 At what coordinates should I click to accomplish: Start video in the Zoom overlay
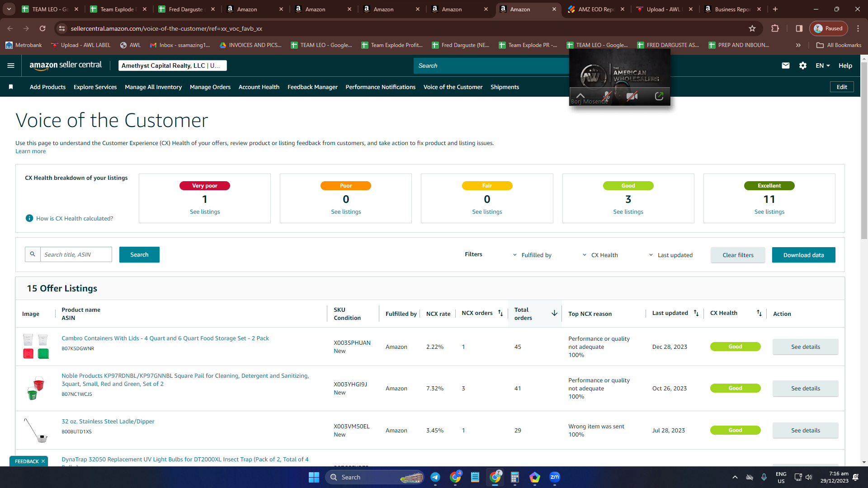[x=632, y=96]
